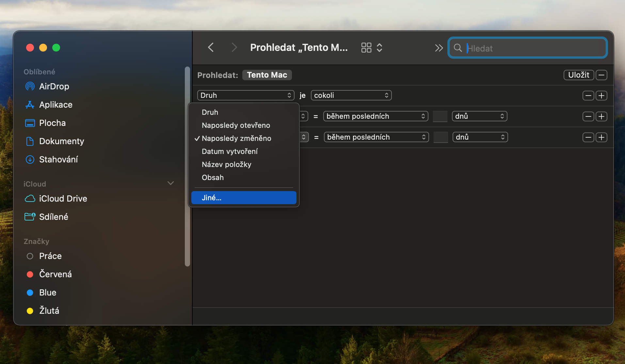Select the yellow Žlutá tag dot

(x=30, y=311)
